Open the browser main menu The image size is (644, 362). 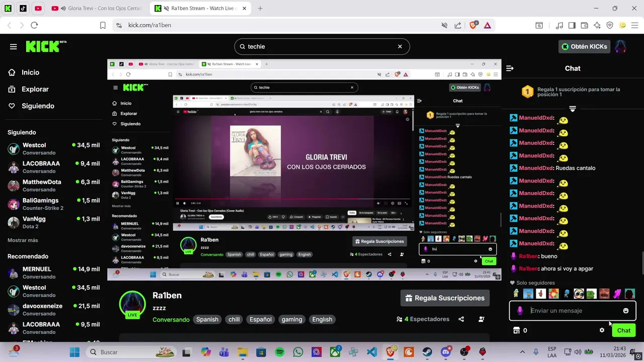click(635, 25)
